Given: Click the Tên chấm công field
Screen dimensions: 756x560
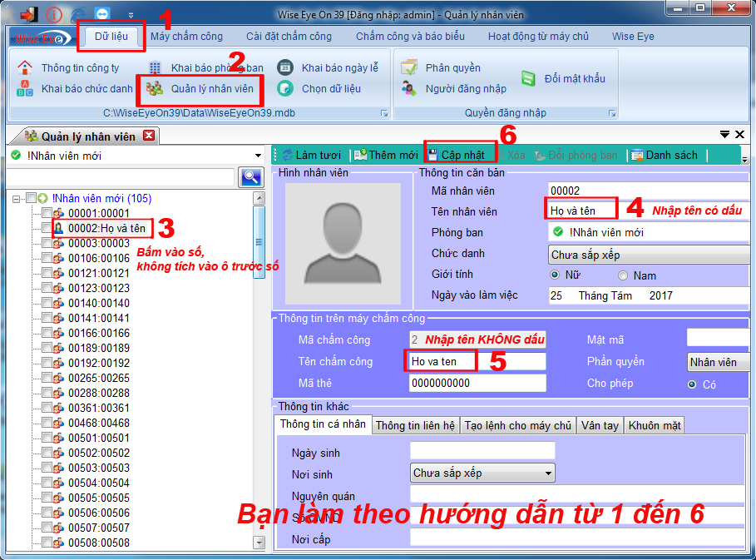Looking at the screenshot, I should click(x=477, y=361).
